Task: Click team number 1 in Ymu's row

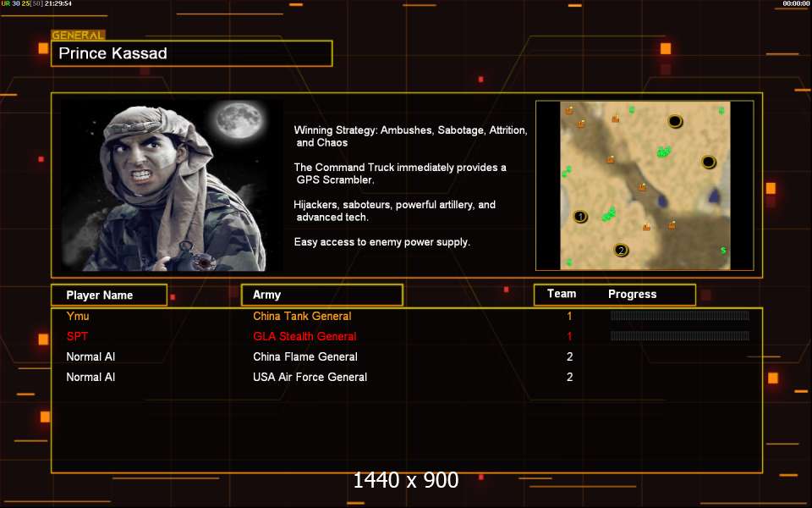Action: (569, 316)
